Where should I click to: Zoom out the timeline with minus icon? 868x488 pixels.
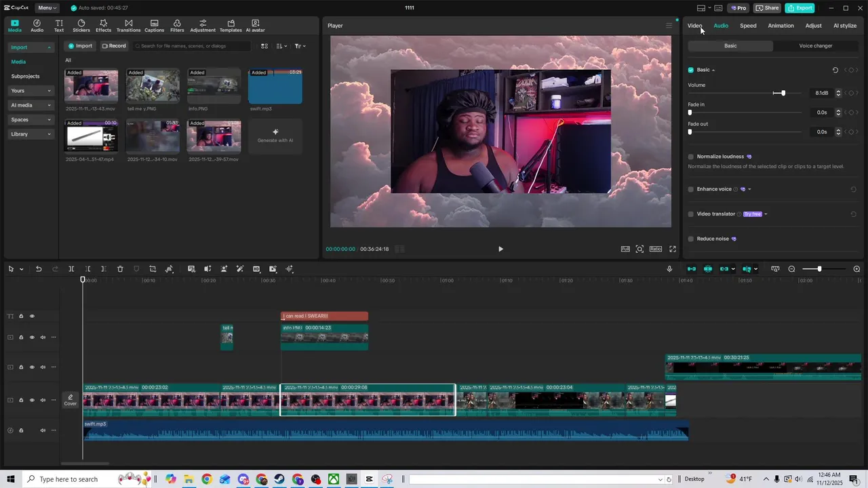tap(791, 269)
